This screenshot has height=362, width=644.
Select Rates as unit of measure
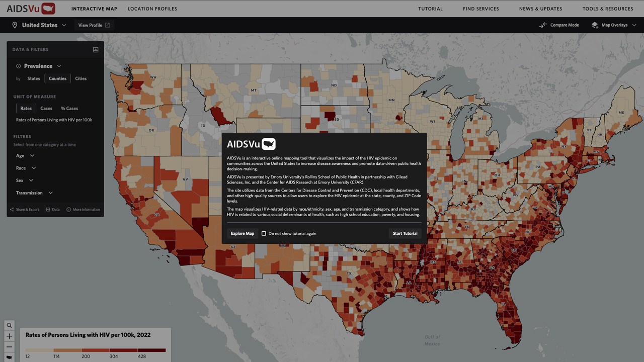click(26, 108)
